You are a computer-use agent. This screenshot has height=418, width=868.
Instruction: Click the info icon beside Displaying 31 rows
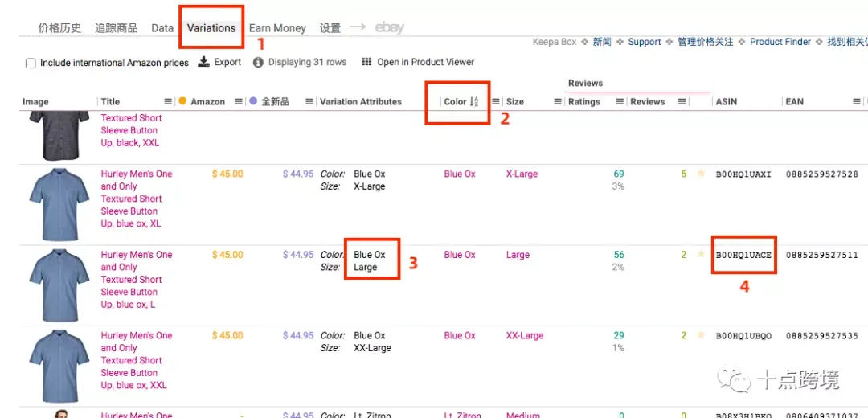(258, 62)
